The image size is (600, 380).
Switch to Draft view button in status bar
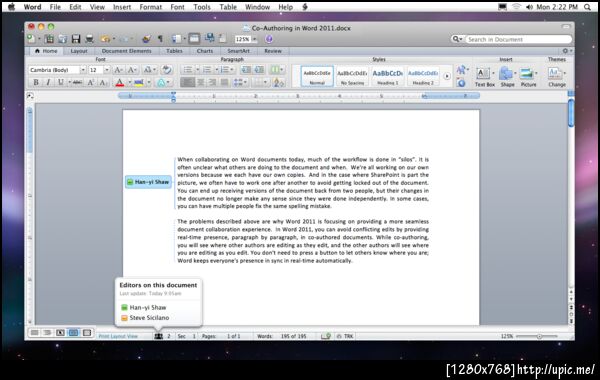click(34, 333)
